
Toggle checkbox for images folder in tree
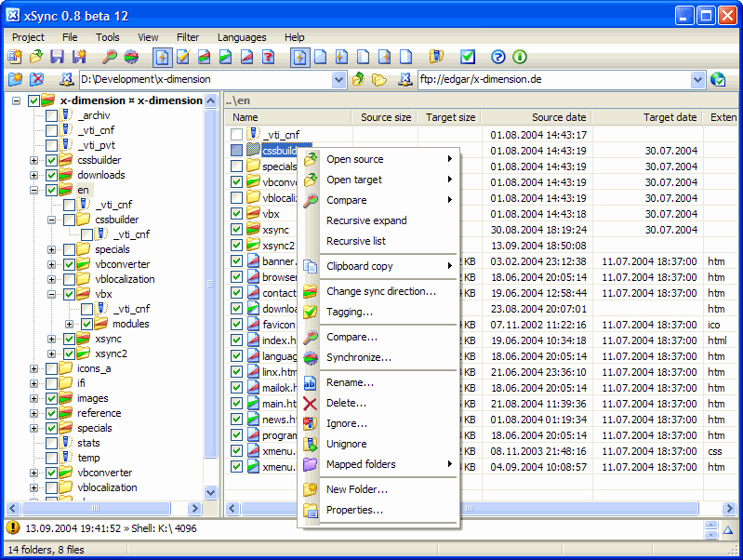click(x=52, y=398)
